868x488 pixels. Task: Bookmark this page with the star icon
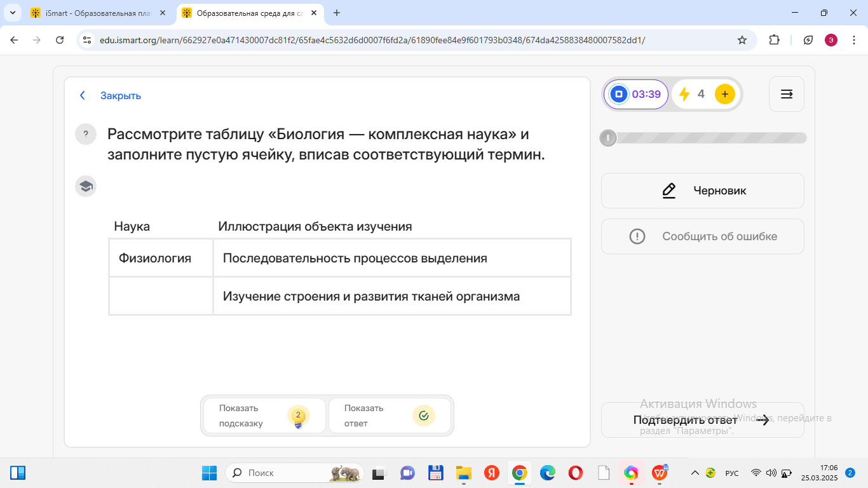[742, 40]
